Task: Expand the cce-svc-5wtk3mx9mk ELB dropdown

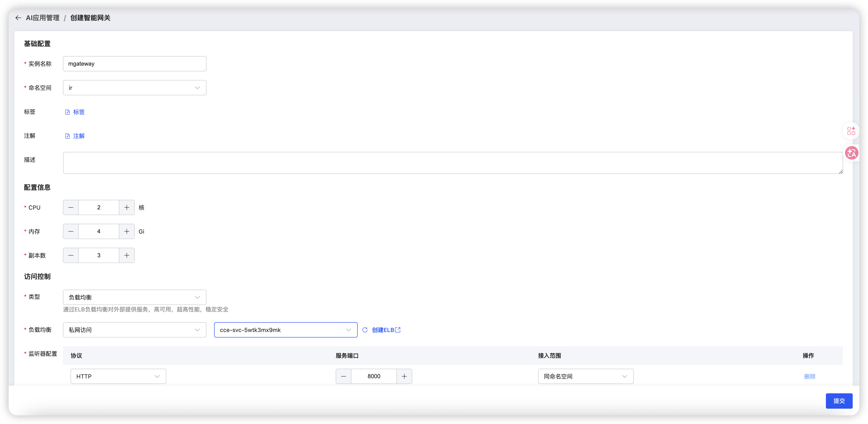Action: coord(285,330)
